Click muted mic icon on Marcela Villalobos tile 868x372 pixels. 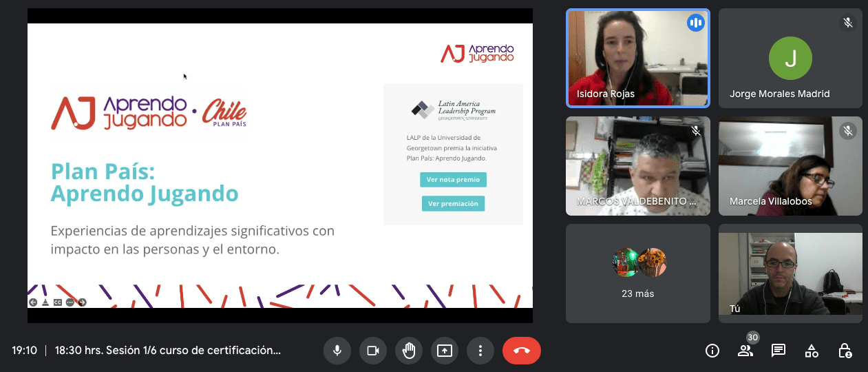(x=848, y=130)
